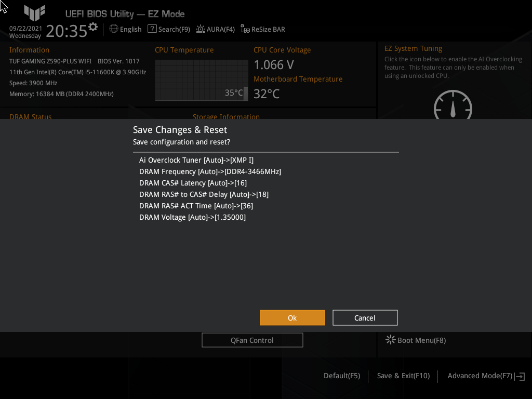Select DRAM Frequency [Auto]->[DDR4-3466MHz] line
The height and width of the screenshot is (399, 532).
coord(210,171)
